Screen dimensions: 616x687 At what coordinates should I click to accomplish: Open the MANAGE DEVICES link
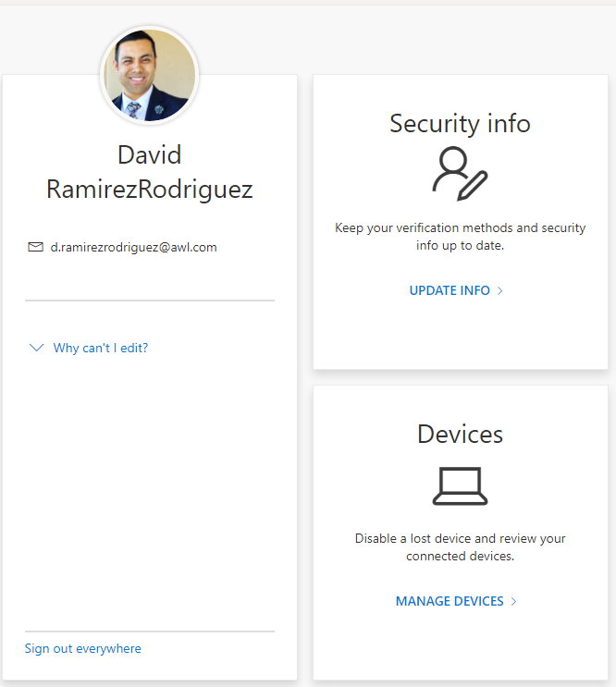tap(450, 601)
